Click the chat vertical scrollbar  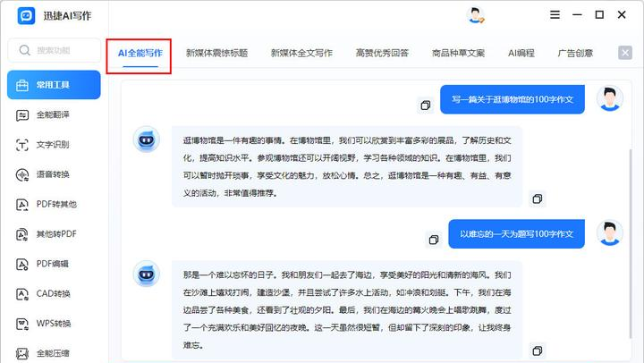pos(630,244)
